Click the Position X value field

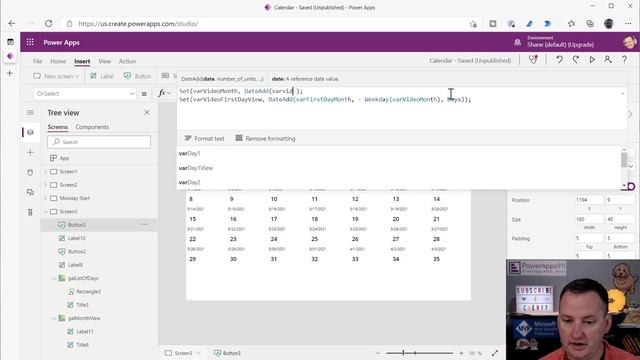(x=589, y=200)
